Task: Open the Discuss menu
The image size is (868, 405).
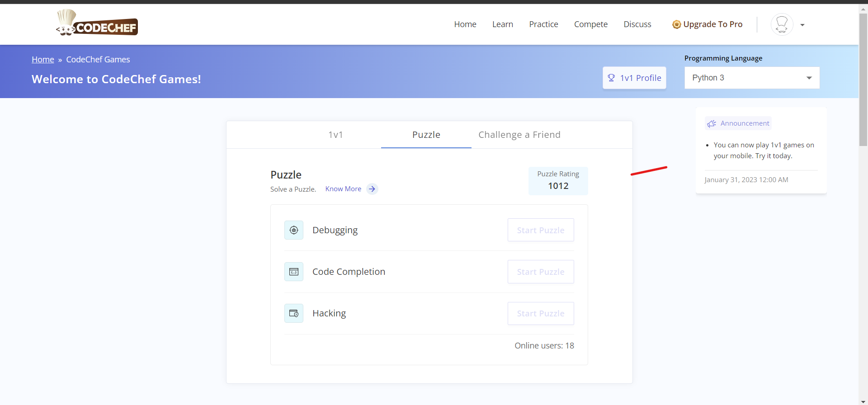Action: pyautogui.click(x=637, y=24)
